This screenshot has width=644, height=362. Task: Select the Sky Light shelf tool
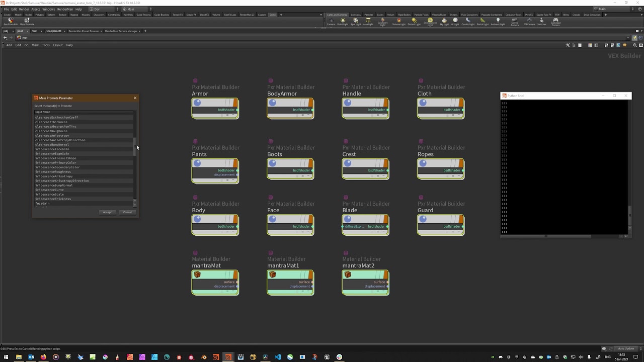pyautogui.click(x=444, y=22)
